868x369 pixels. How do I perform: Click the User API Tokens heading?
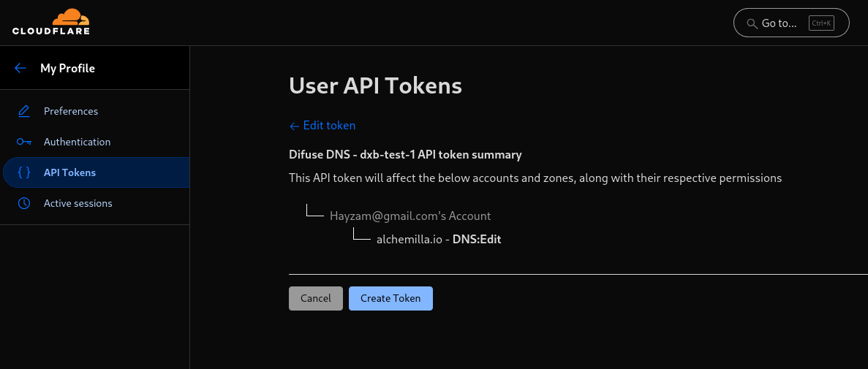(375, 85)
